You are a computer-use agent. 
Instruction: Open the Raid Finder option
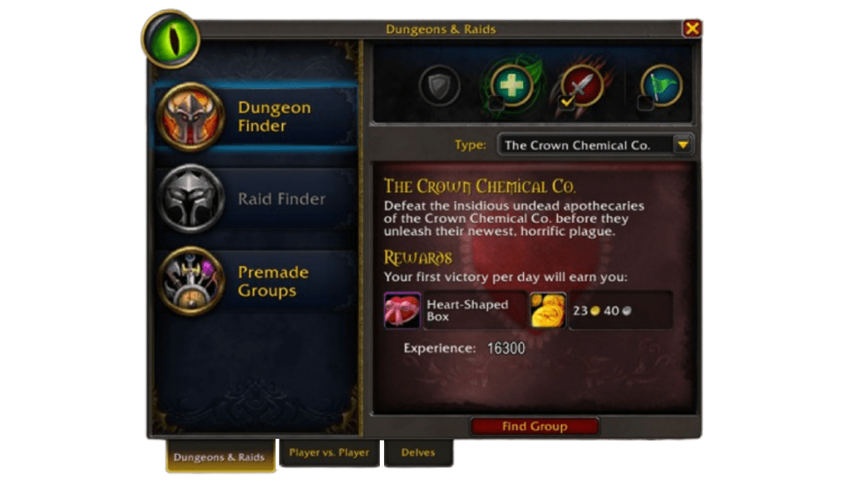click(254, 198)
